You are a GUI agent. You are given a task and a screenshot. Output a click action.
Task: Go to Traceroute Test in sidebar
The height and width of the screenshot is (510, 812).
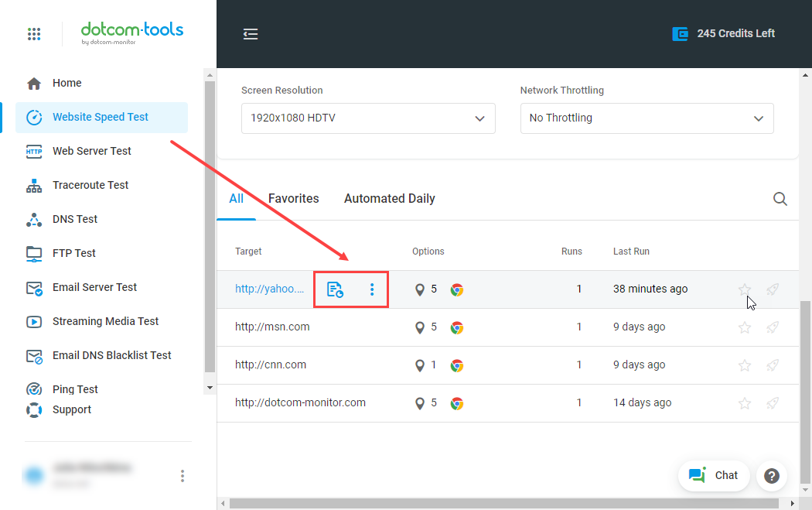coord(90,185)
